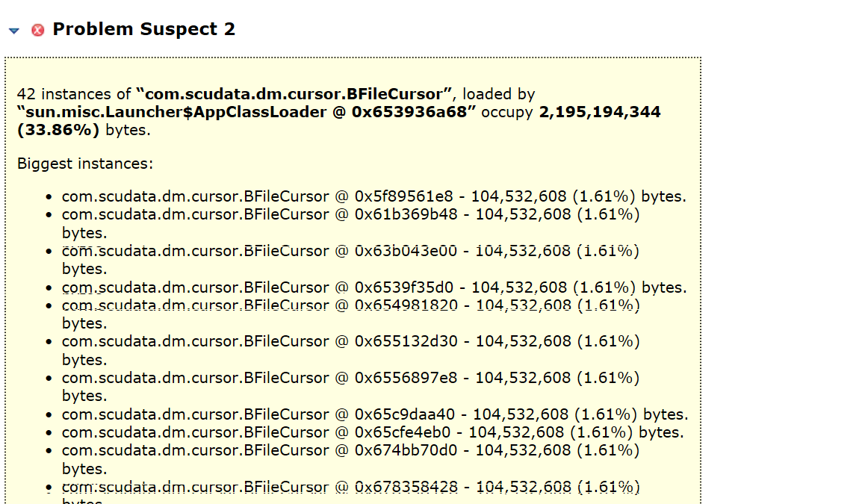
Task: Click the "42 instances of" text
Action: [x=74, y=94]
